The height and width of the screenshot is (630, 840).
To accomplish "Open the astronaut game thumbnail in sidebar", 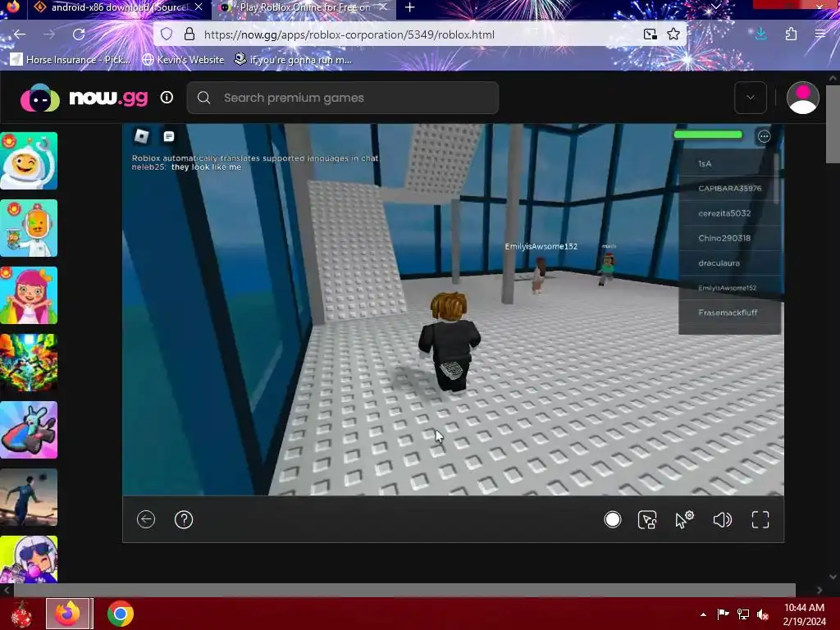I will (x=29, y=161).
